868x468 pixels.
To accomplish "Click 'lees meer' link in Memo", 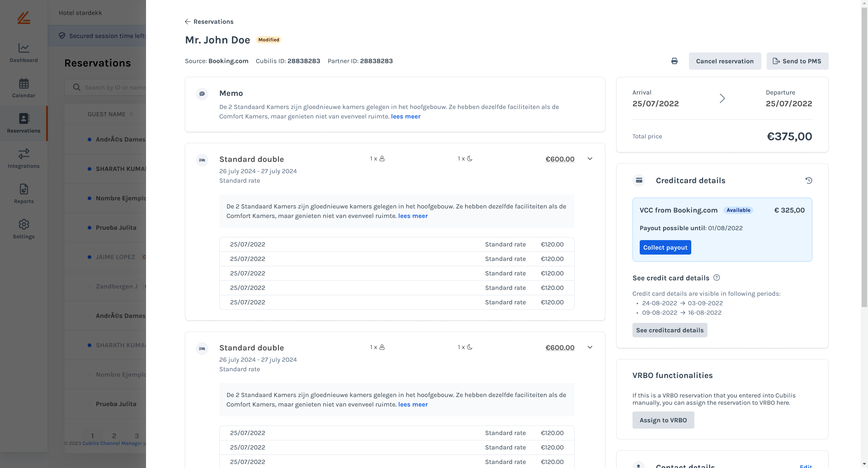I will [406, 117].
